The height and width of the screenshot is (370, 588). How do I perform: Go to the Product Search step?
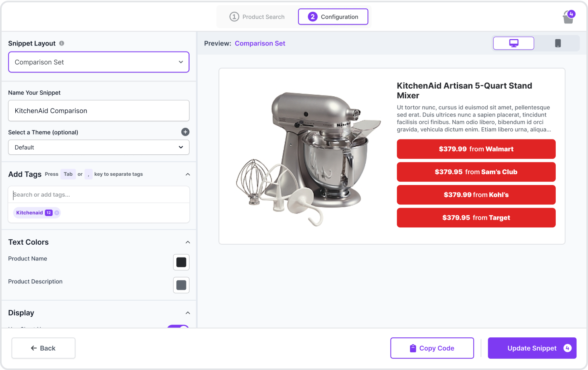(x=257, y=17)
